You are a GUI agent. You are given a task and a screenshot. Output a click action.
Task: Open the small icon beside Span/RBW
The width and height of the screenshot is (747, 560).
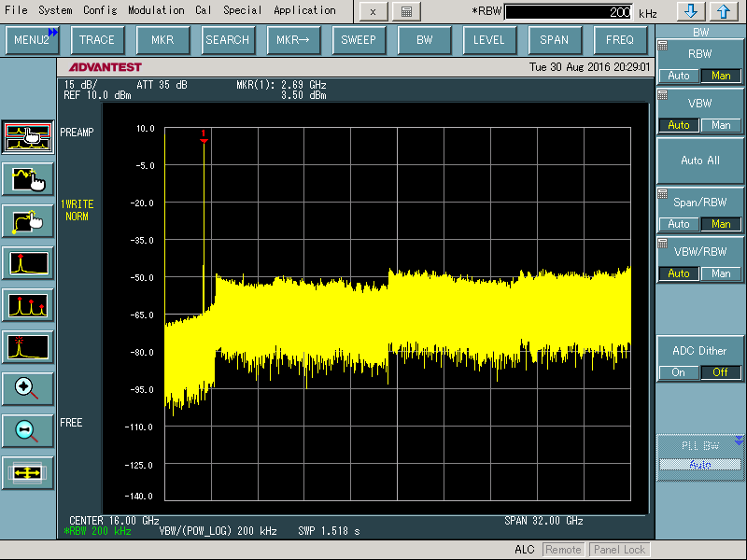663,194
